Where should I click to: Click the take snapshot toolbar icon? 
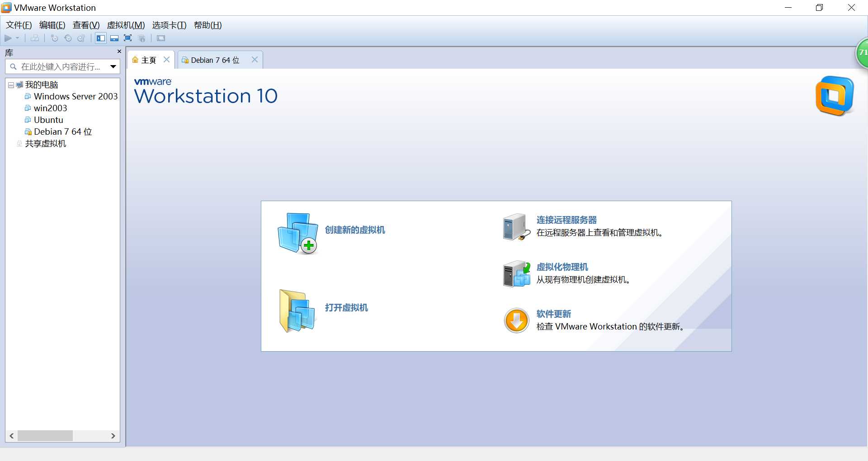coord(54,38)
